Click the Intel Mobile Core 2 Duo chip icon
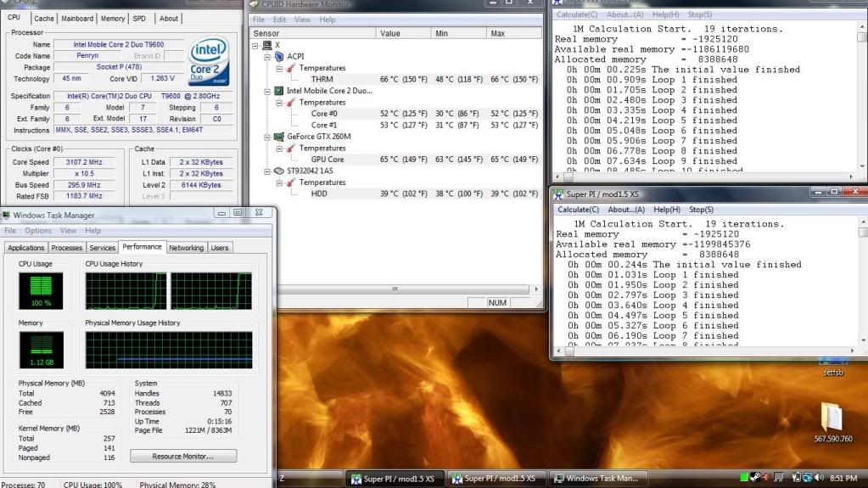 279,91
